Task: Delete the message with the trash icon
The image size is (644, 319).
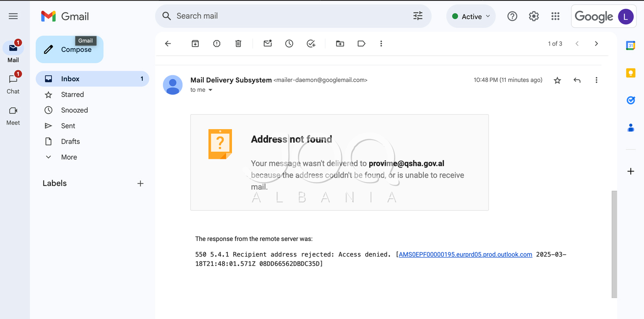Action: pyautogui.click(x=238, y=43)
